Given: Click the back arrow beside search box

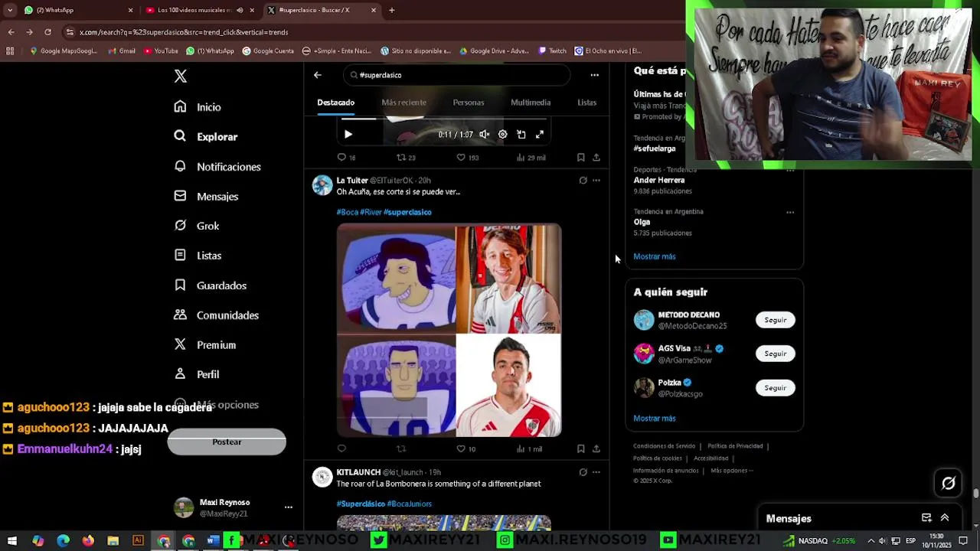Looking at the screenshot, I should pos(318,75).
